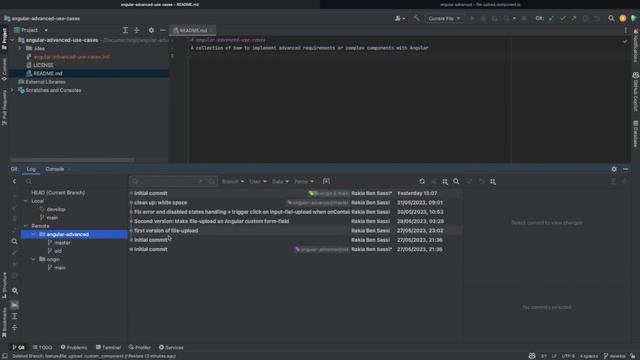Viewport: 640px width, 360px height.
Task: Select the master branch under angular-advanced
Action: (62, 243)
